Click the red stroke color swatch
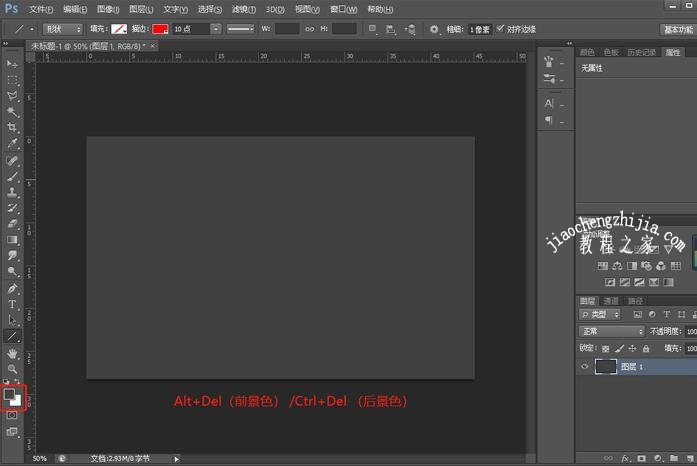 pyautogui.click(x=160, y=30)
